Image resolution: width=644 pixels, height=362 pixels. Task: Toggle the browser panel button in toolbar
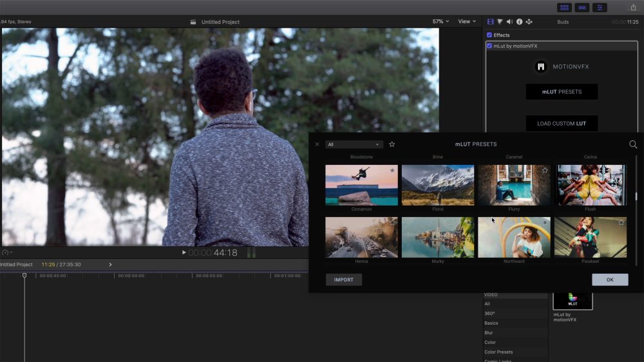[x=564, y=7]
